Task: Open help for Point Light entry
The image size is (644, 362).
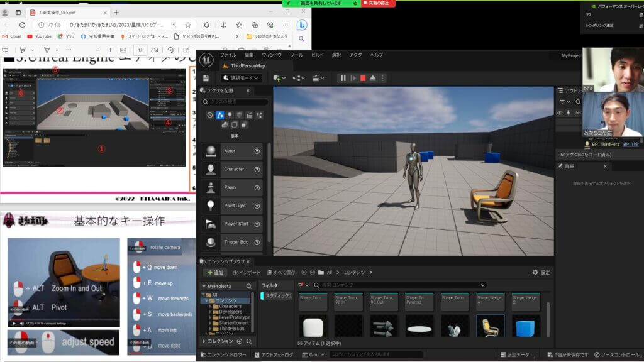Action: [257, 206]
